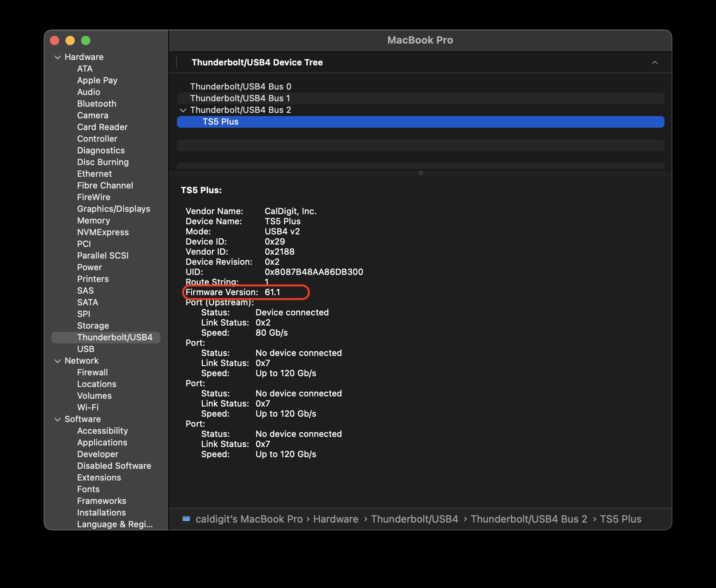Select Thunderbolt/USB4 Bus 0 row
The width and height of the screenshot is (716, 588).
(420, 86)
